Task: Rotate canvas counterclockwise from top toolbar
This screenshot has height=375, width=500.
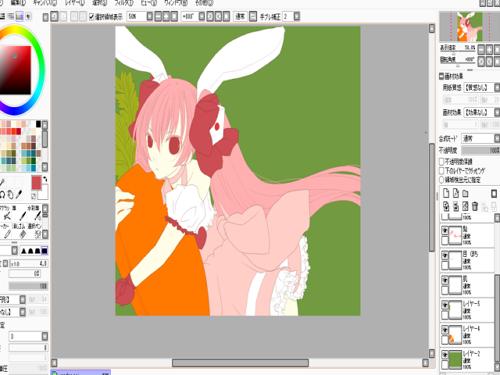Action: click(210, 16)
